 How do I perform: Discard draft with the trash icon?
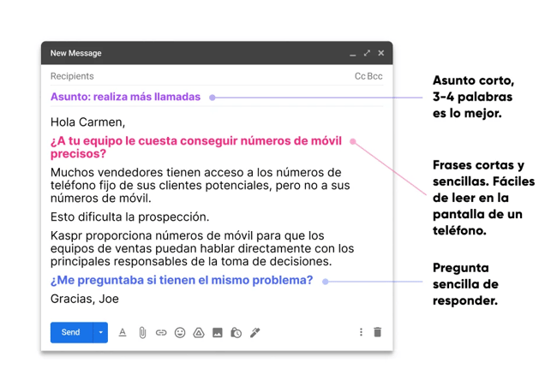coord(378,332)
